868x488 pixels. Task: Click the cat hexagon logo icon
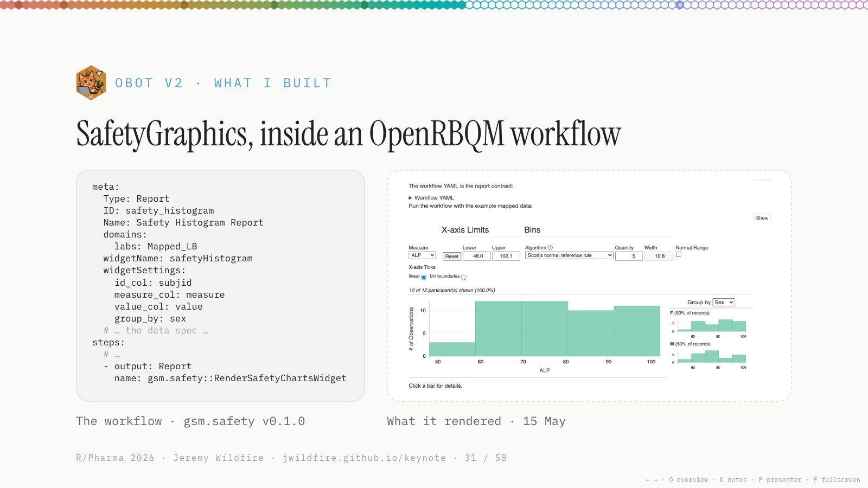click(91, 83)
